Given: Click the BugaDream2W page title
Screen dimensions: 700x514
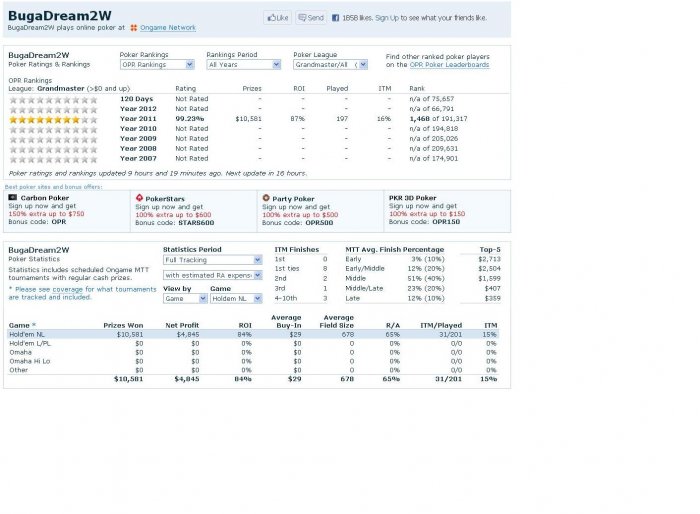Looking at the screenshot, I should pyautogui.click(x=60, y=16).
